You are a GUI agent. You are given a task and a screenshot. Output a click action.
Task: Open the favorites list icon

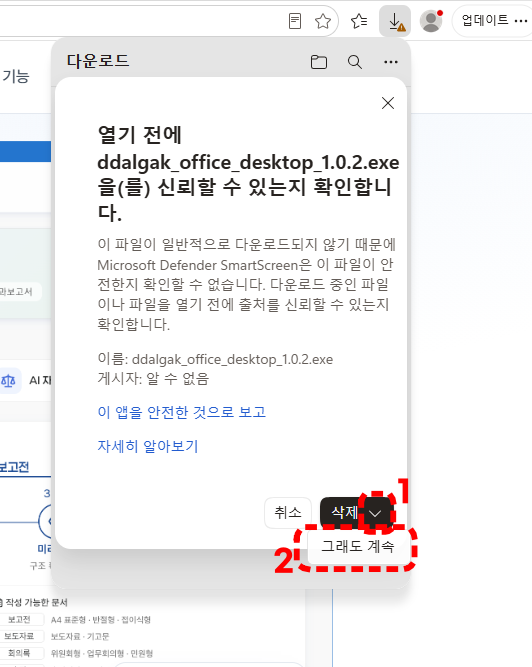coord(359,21)
